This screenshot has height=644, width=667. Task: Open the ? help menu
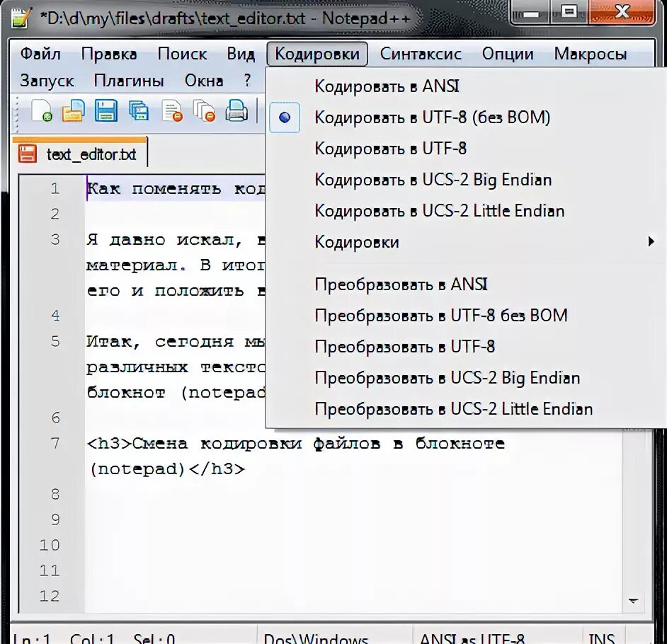tap(247, 80)
